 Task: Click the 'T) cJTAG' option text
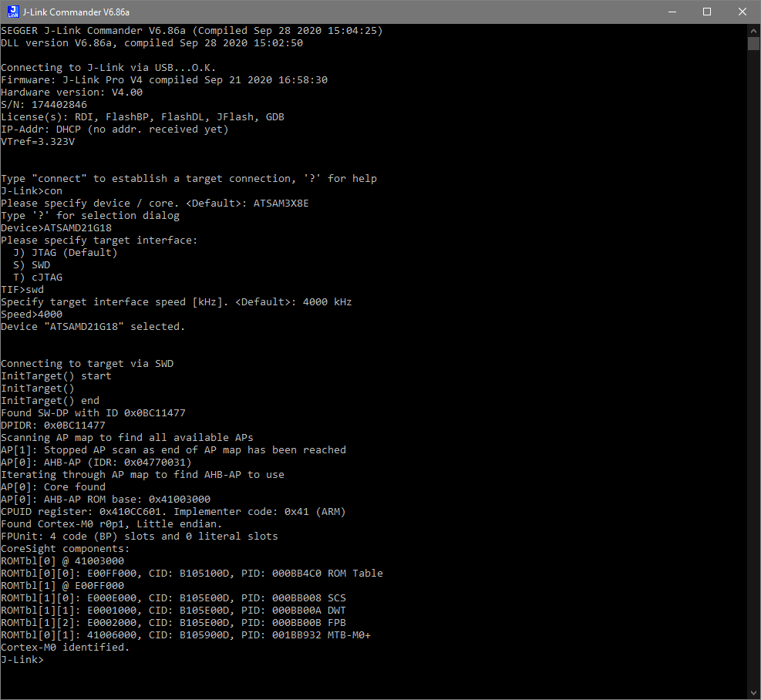pyautogui.click(x=38, y=278)
